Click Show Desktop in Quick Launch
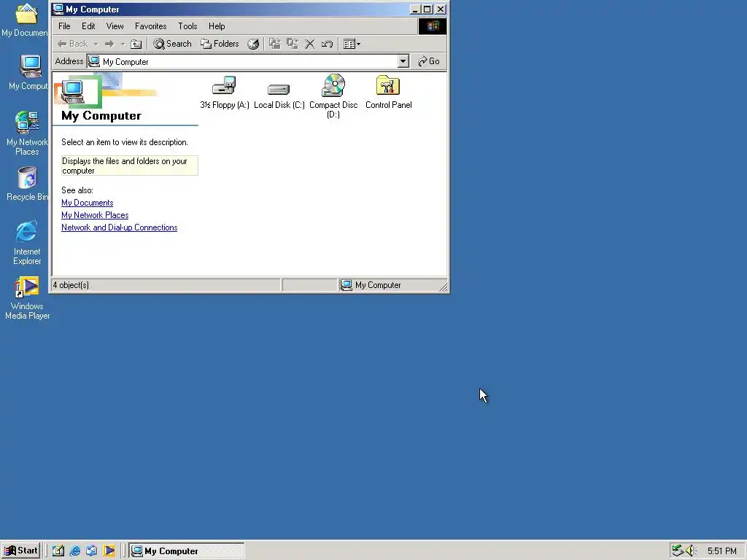This screenshot has width=747, height=560. (x=58, y=551)
